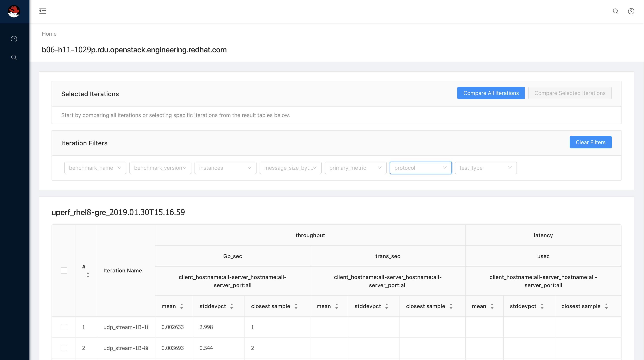
Task: Click the Compare All Iterations button
Action: 491,93
